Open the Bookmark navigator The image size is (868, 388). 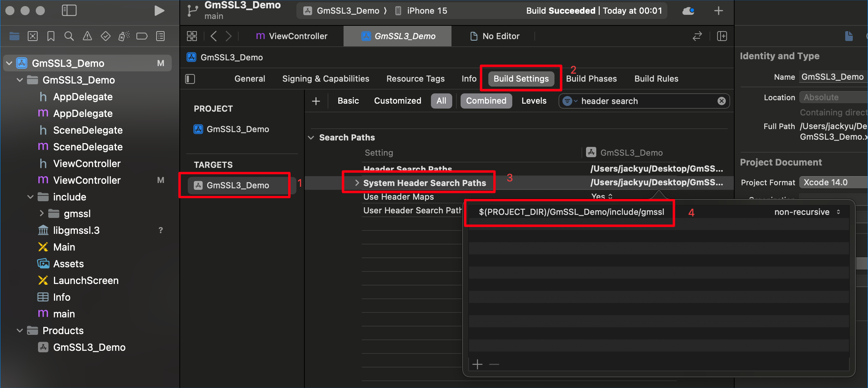pyautogui.click(x=51, y=36)
